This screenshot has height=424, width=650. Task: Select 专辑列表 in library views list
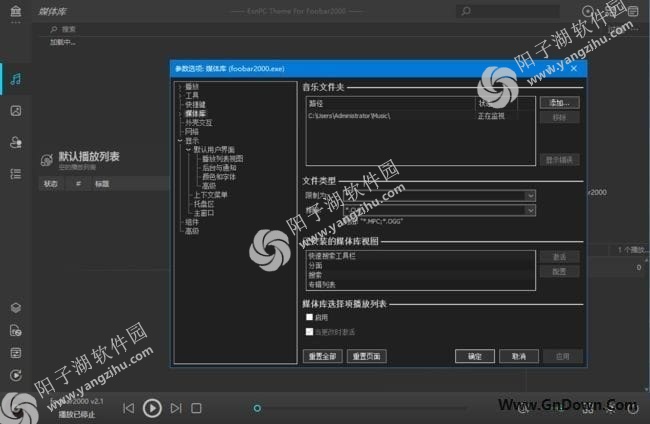coord(421,285)
